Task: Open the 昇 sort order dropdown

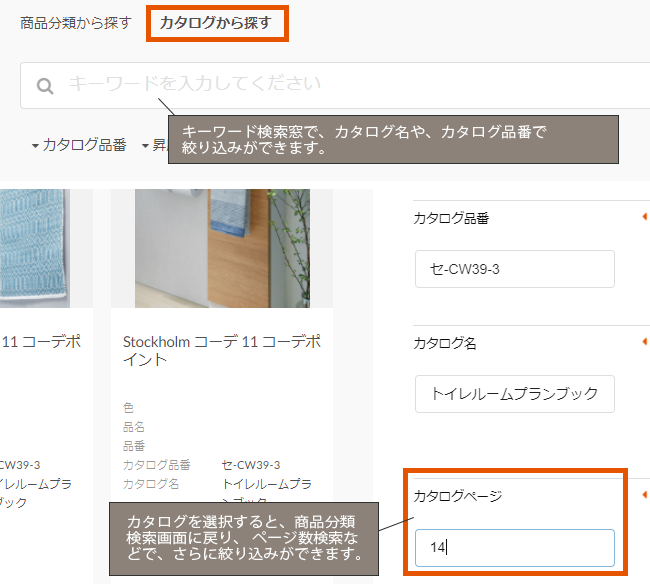Action: click(155, 145)
